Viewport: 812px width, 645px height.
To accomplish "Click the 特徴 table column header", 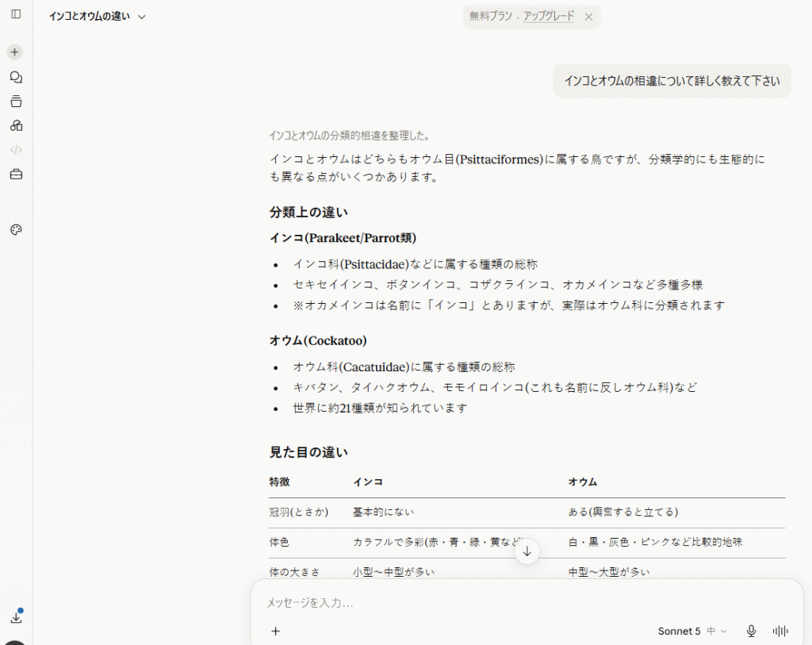I will (x=280, y=482).
